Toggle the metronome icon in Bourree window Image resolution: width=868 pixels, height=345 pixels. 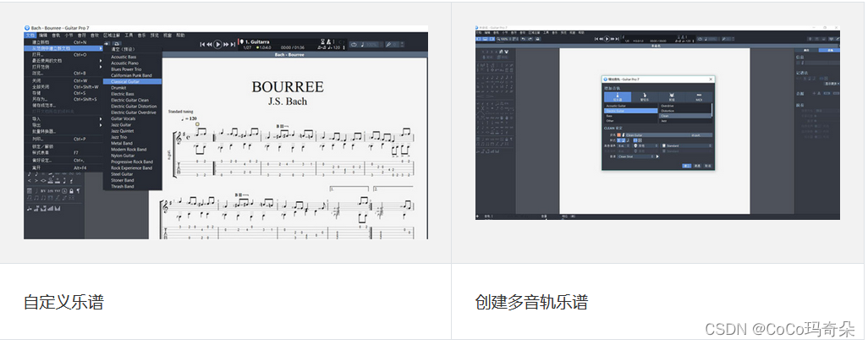(329, 41)
